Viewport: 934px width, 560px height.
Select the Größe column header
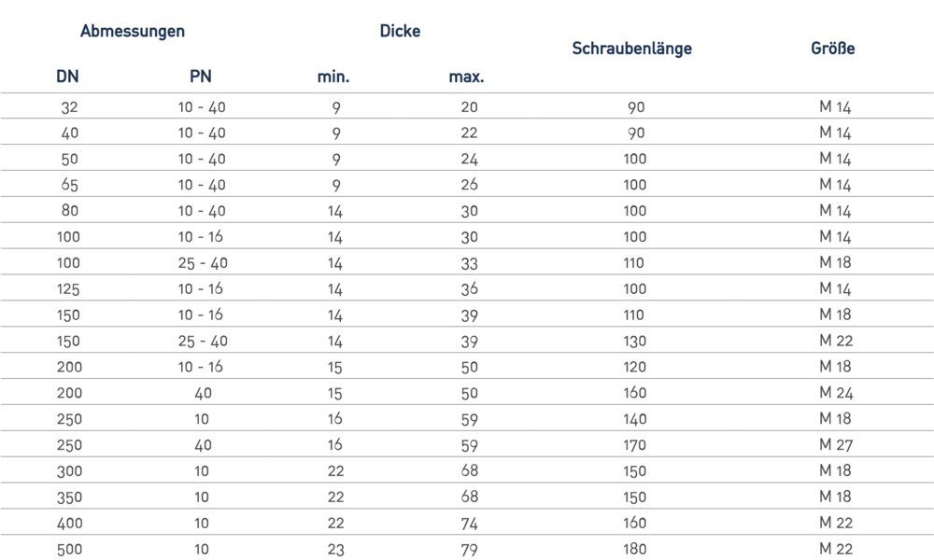pos(833,49)
